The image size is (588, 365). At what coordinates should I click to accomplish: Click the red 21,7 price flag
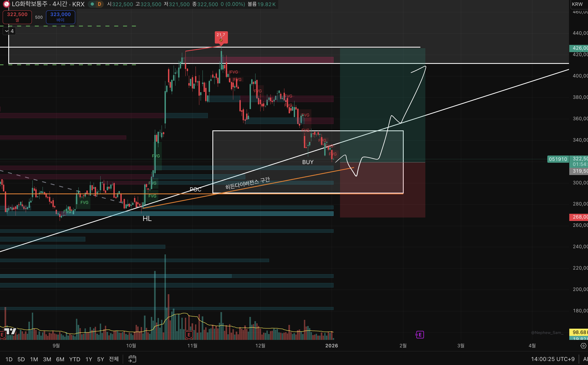point(221,37)
